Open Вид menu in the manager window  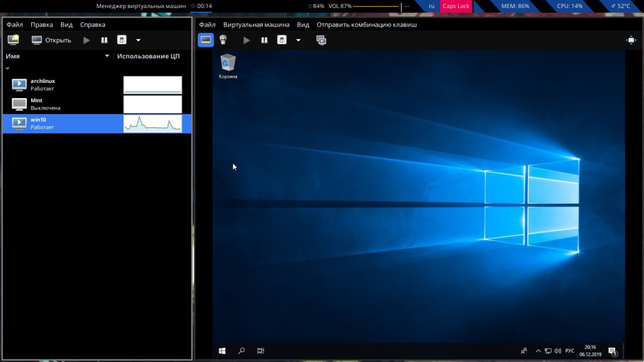(66, 25)
